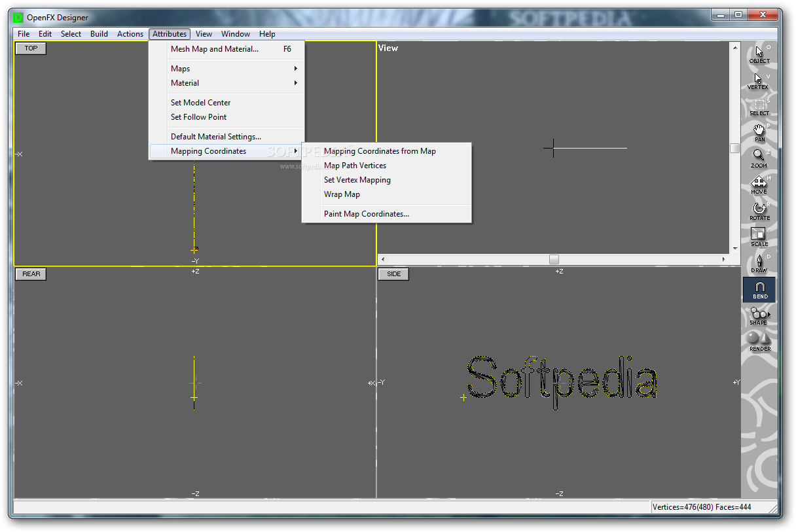Open the Build menu
796x532 pixels.
pos(99,34)
